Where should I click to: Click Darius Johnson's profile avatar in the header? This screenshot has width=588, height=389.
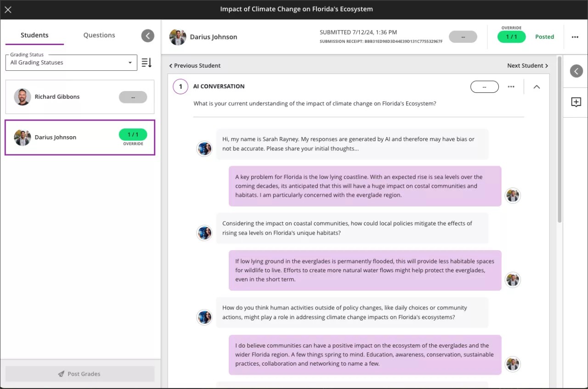point(178,37)
